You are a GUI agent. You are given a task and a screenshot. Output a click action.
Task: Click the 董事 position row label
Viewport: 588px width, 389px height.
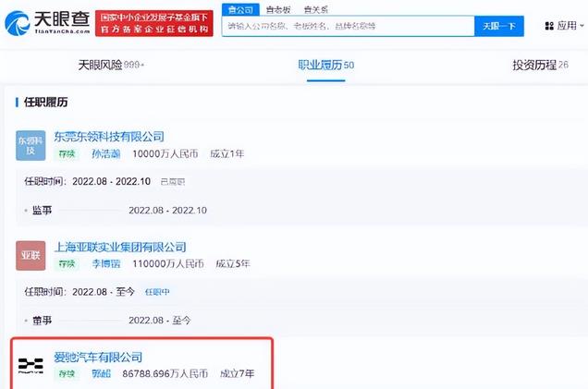point(42,321)
